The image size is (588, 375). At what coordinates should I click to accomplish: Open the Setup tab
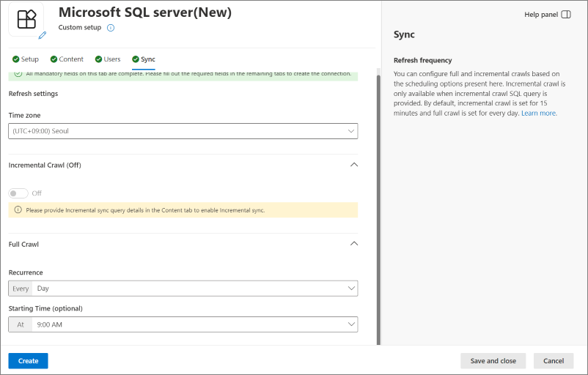(x=26, y=59)
